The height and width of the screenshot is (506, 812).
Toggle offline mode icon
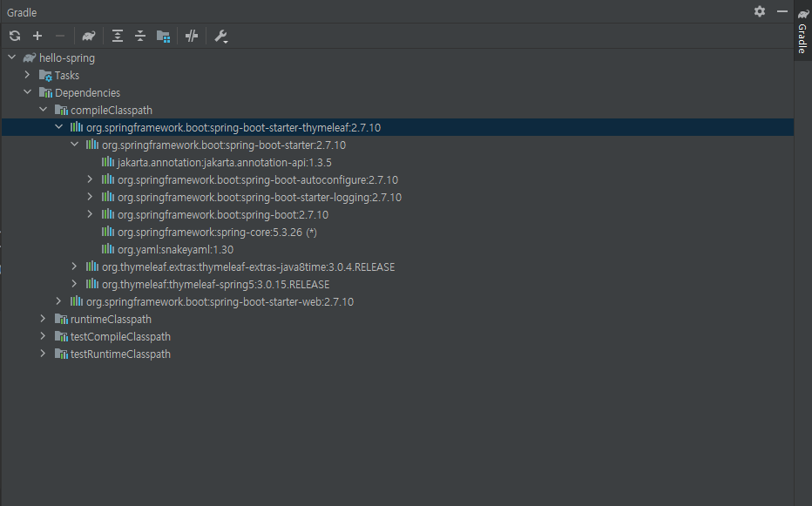[x=192, y=36]
